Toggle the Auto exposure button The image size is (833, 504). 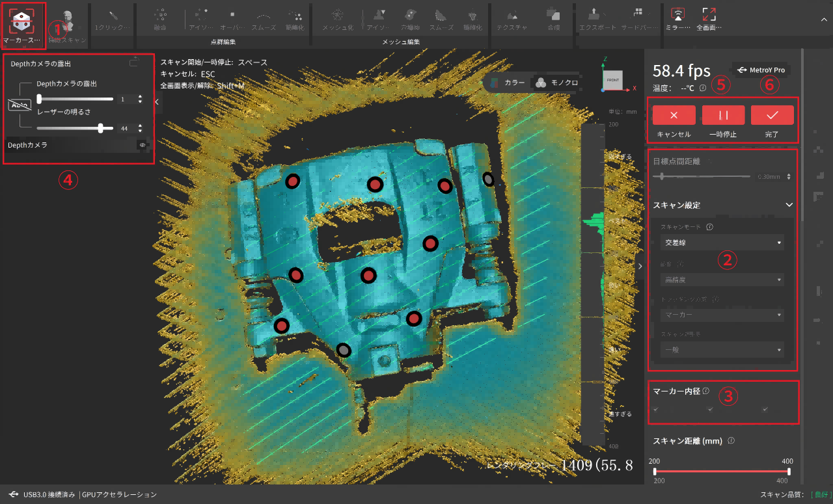19,105
